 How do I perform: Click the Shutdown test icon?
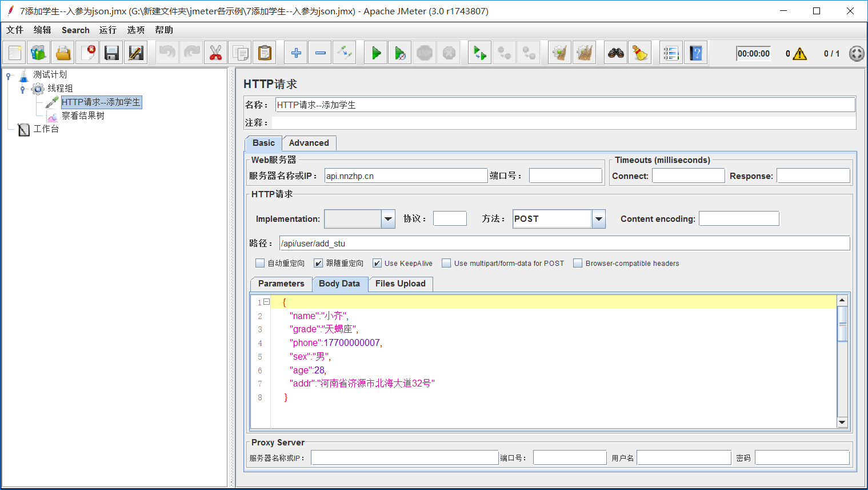449,53
